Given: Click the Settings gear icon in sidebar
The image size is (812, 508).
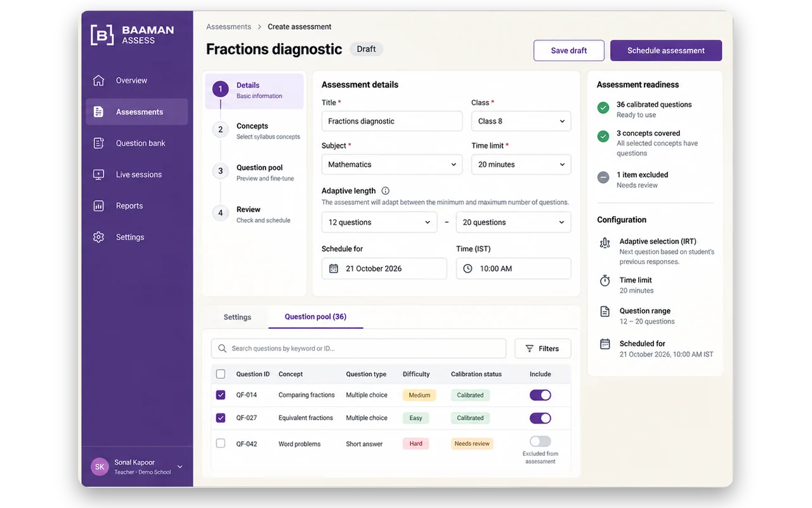Looking at the screenshot, I should click(98, 237).
